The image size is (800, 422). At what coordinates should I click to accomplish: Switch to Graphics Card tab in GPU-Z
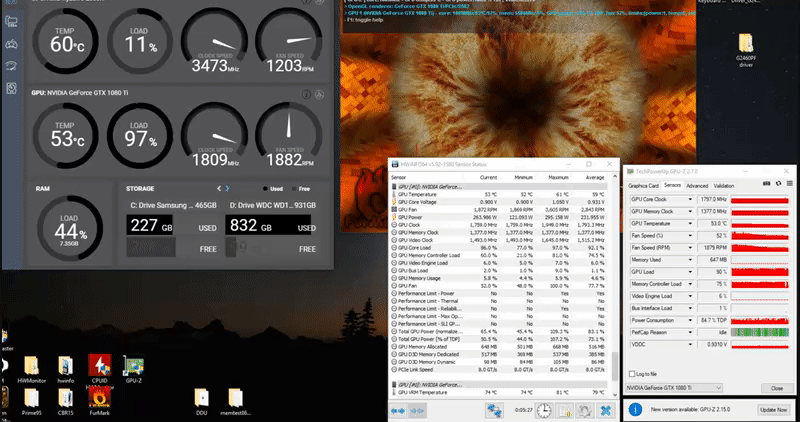tap(643, 186)
